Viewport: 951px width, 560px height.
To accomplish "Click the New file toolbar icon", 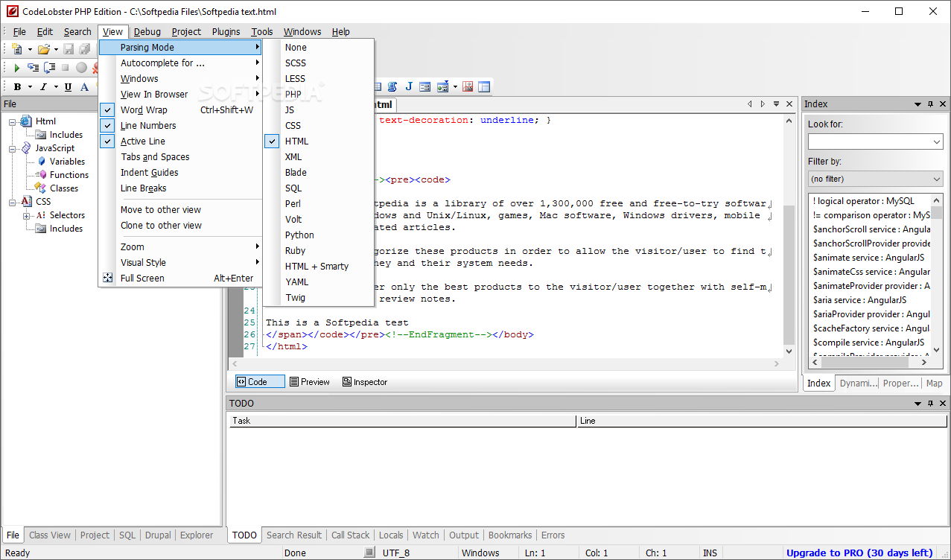I will click(17, 49).
